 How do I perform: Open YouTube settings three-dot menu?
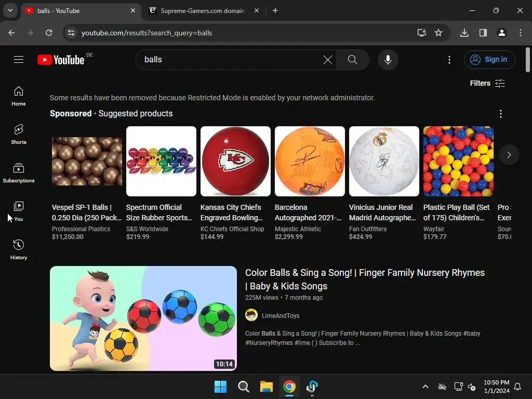(x=449, y=60)
